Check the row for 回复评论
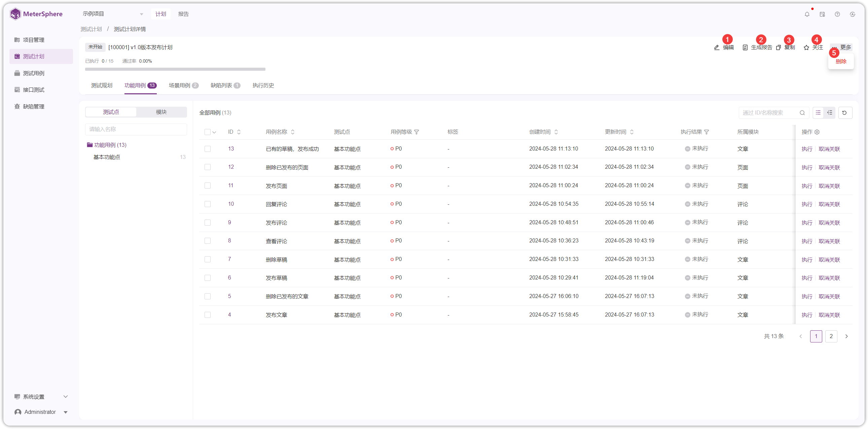868x429 pixels. pos(208,204)
